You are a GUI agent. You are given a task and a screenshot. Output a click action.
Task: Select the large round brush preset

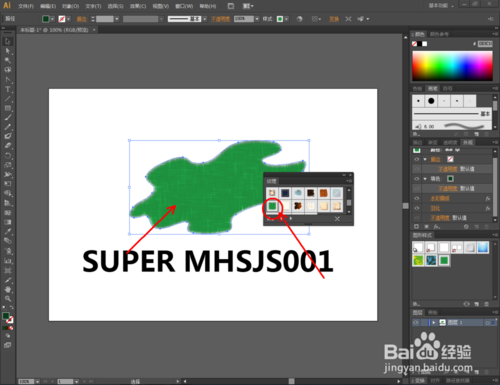[x=431, y=101]
